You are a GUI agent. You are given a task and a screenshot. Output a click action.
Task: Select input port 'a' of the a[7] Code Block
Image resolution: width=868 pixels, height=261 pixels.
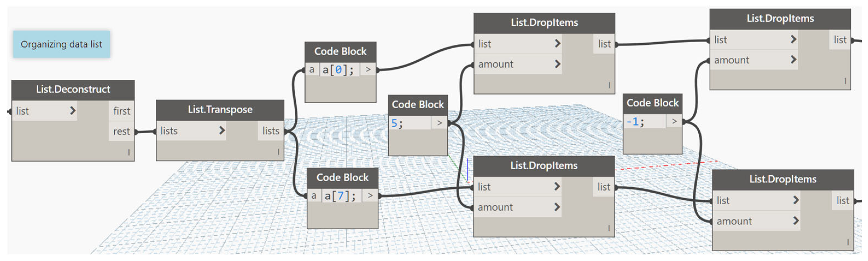click(314, 196)
